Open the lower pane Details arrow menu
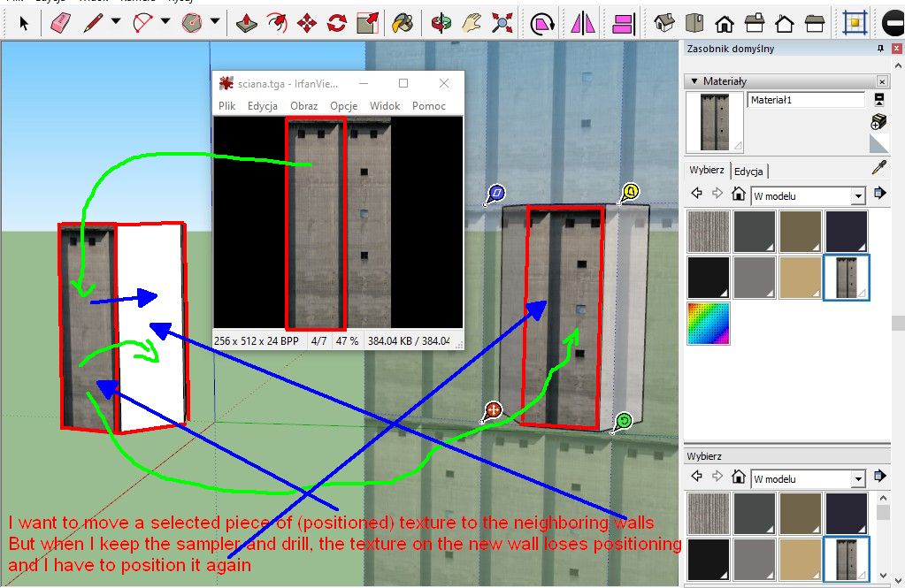The height and width of the screenshot is (588, 905). pyautogui.click(x=879, y=476)
